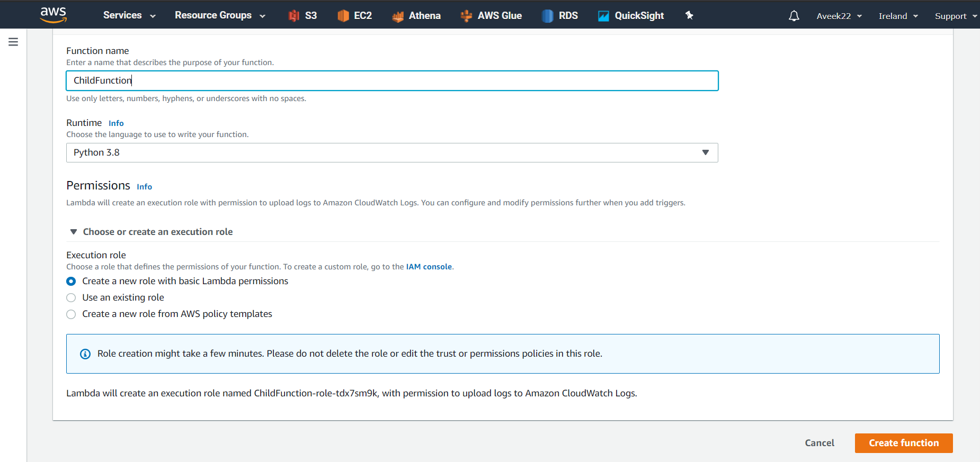Select Use an existing role option

coord(71,298)
